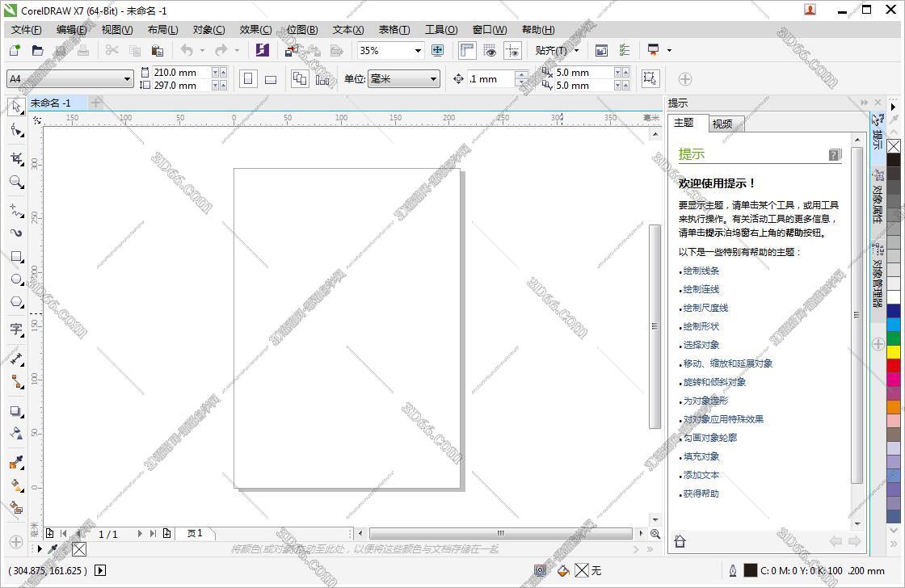Click the Import icon in the toolbar
Screen dimensions: 905x588
pos(292,50)
